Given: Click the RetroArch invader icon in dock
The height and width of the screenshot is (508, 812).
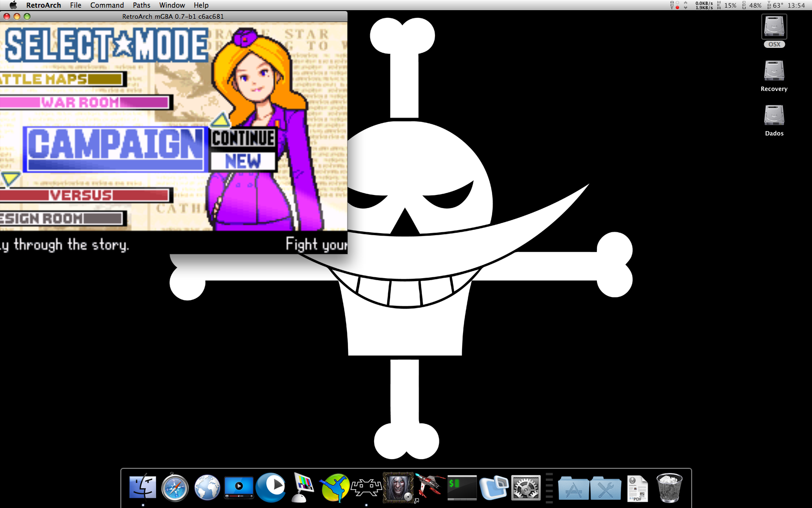Looking at the screenshot, I should pyautogui.click(x=366, y=488).
